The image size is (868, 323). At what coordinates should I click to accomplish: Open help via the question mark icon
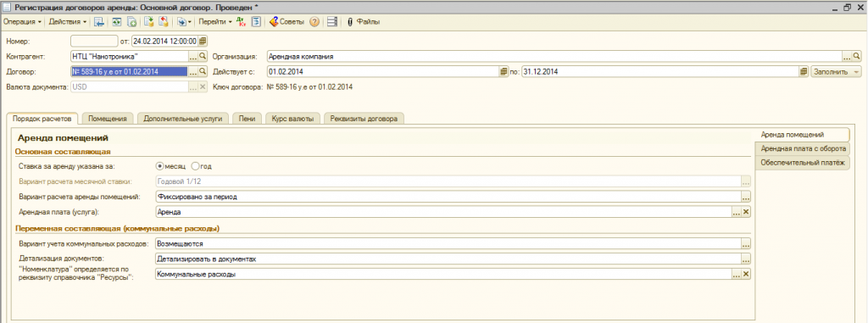coord(314,21)
